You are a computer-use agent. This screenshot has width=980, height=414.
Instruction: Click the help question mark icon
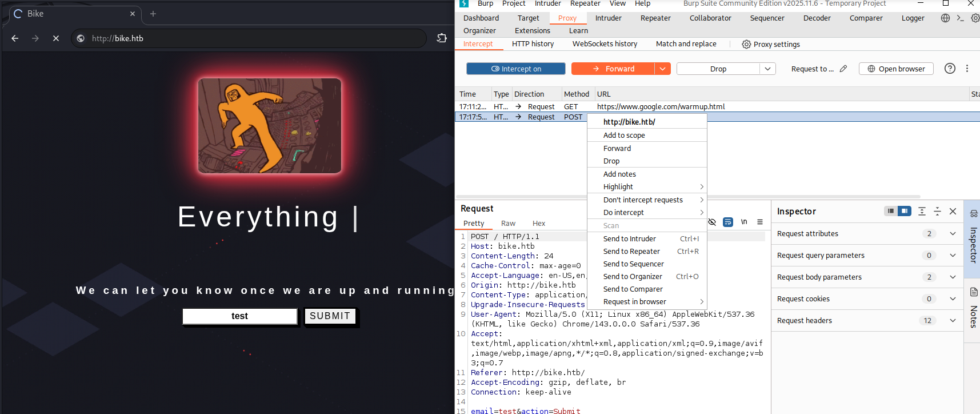point(950,69)
